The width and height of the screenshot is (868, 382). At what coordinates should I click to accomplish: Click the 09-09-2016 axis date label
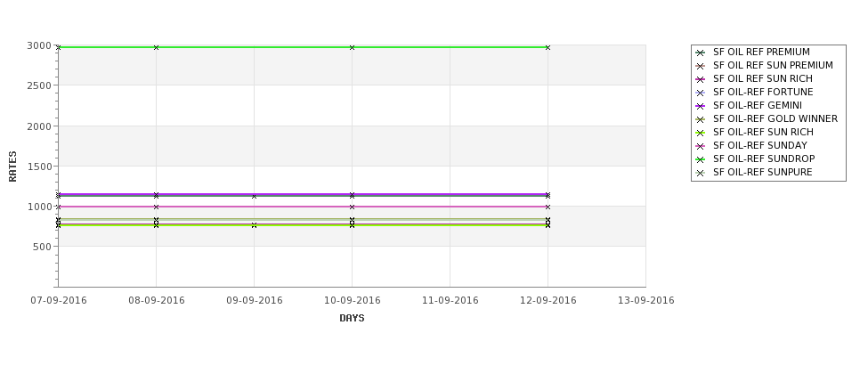[254, 300]
